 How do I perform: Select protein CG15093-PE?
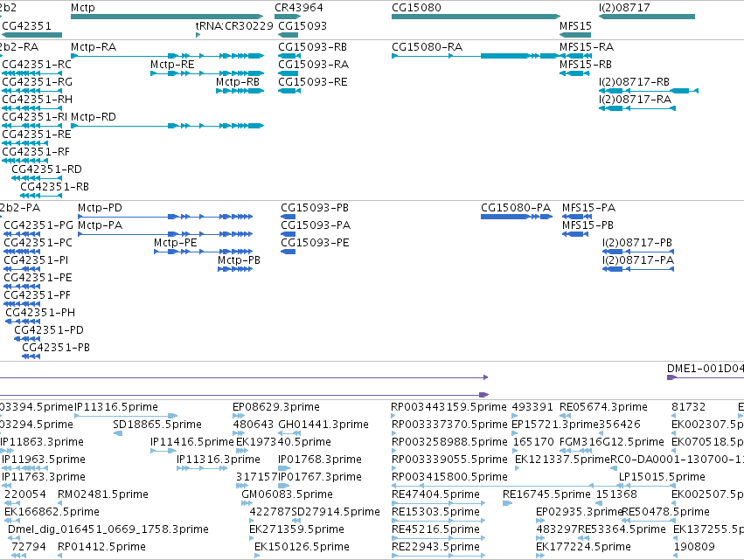[x=315, y=243]
